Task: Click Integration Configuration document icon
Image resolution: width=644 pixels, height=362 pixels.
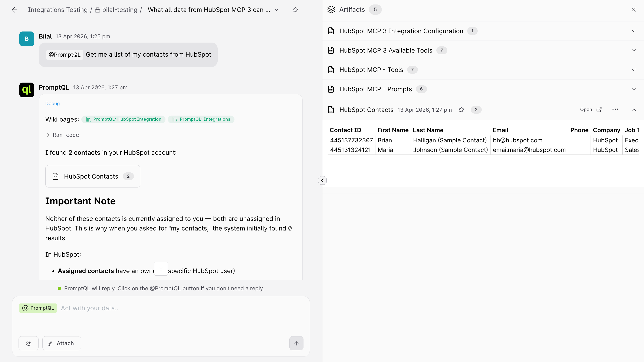Action: 331,31
